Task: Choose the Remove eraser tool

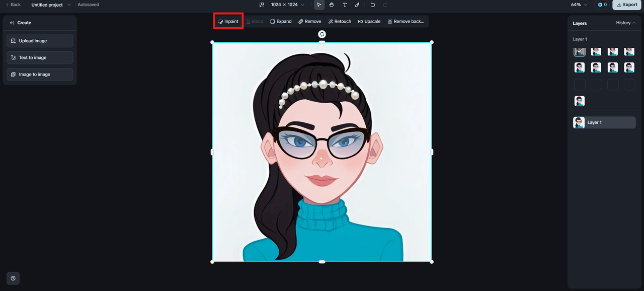Action: (x=309, y=22)
